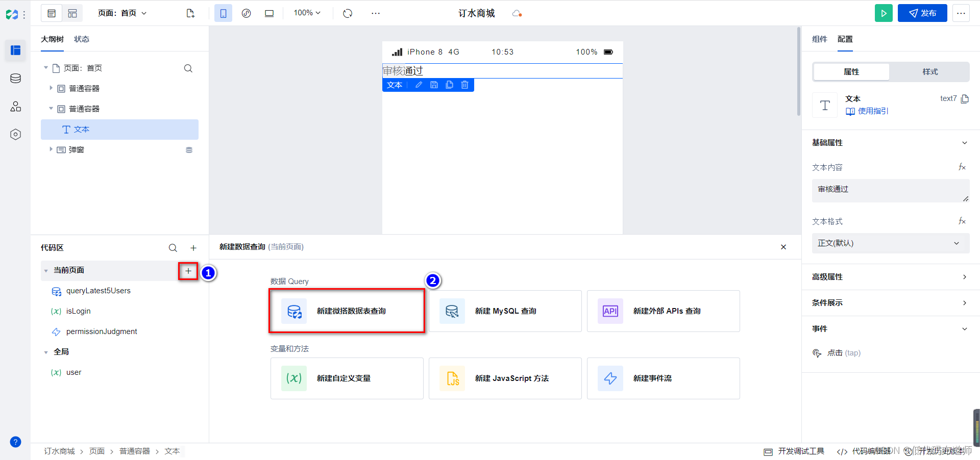Select the mini program preview icon
Screen dimensions: 980x460
(x=246, y=13)
